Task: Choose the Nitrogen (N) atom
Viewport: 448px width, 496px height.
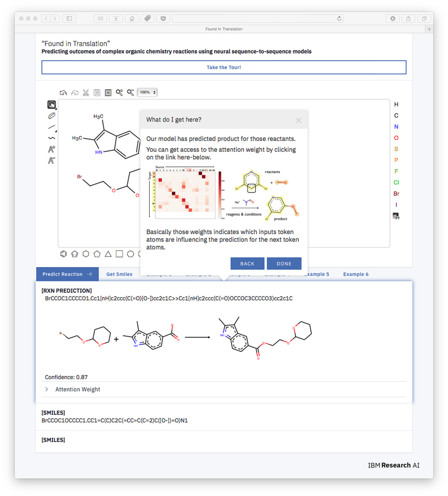Action: click(396, 127)
